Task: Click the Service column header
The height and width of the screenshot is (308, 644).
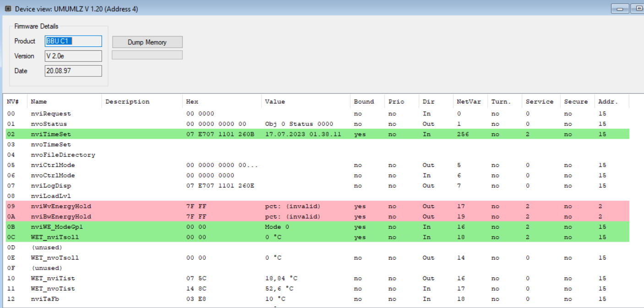Action: 541,102
